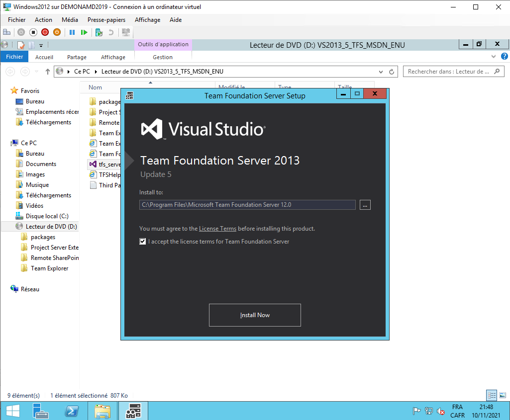The width and height of the screenshot is (510, 420).
Task: Click the green Reset VM icon
Action: click(84, 32)
